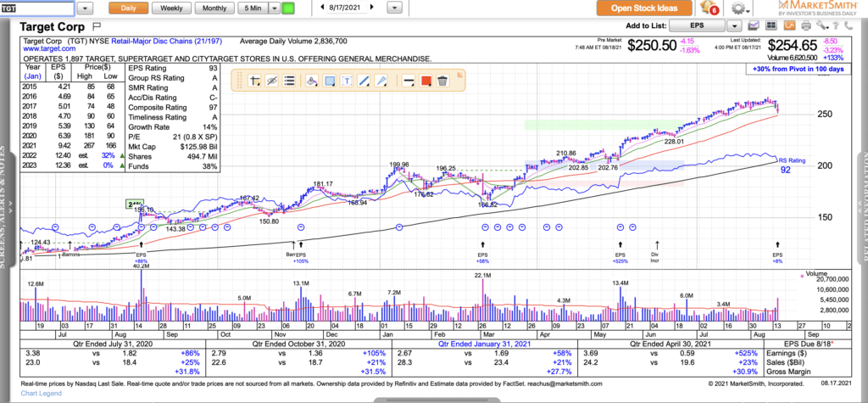Open the date options dropdown

[394, 8]
